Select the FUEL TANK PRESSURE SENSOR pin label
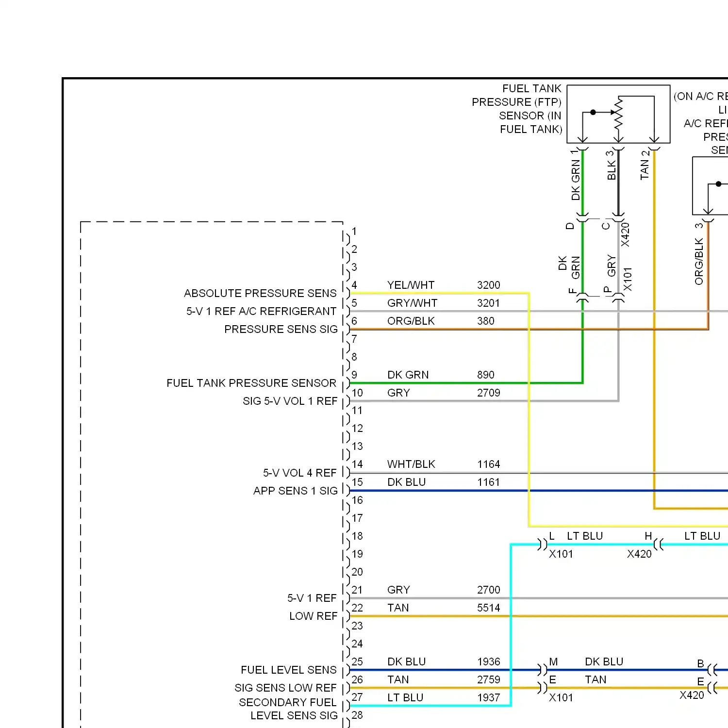The image size is (728, 728). (251, 383)
